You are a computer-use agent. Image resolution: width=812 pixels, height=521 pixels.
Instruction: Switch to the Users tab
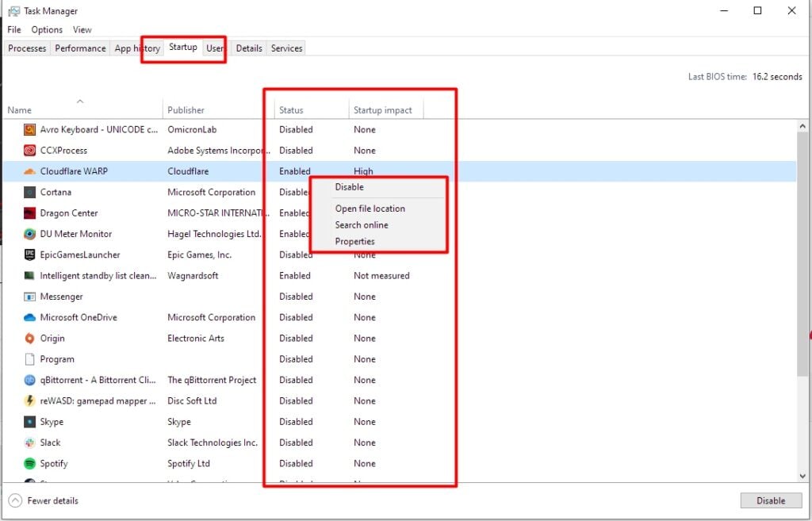(x=216, y=48)
